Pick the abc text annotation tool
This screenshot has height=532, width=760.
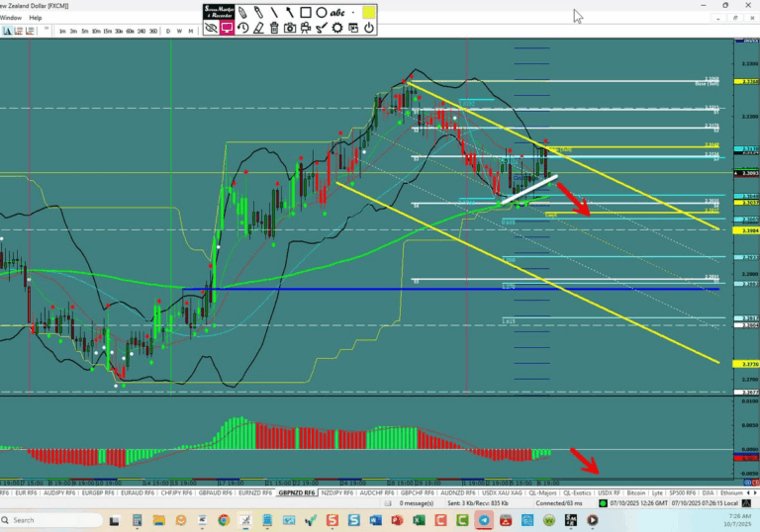[337, 13]
